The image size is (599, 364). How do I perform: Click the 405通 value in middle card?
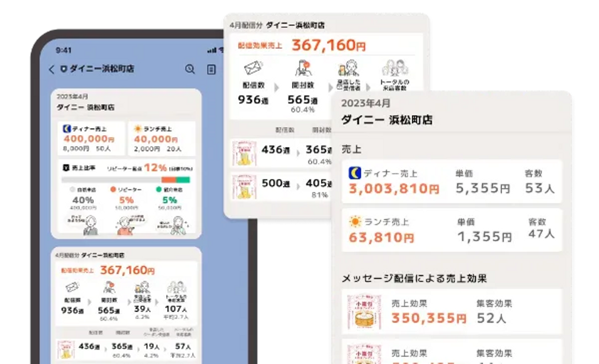tap(319, 183)
